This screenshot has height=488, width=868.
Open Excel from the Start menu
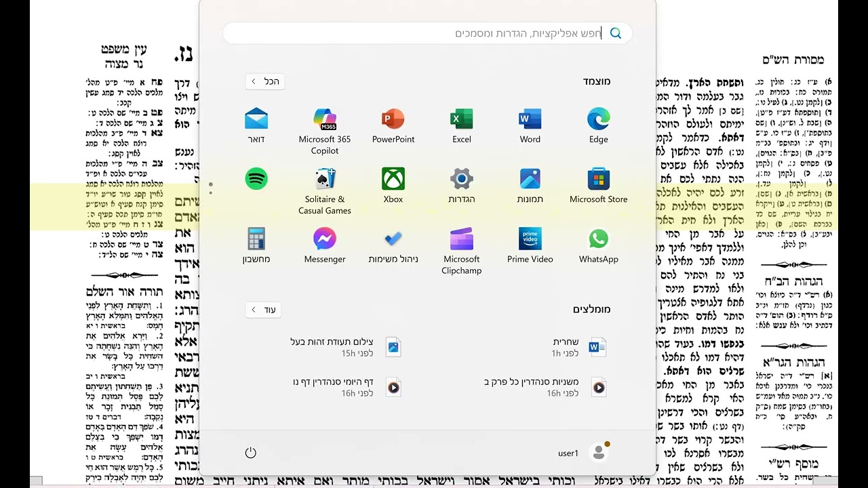click(x=461, y=126)
